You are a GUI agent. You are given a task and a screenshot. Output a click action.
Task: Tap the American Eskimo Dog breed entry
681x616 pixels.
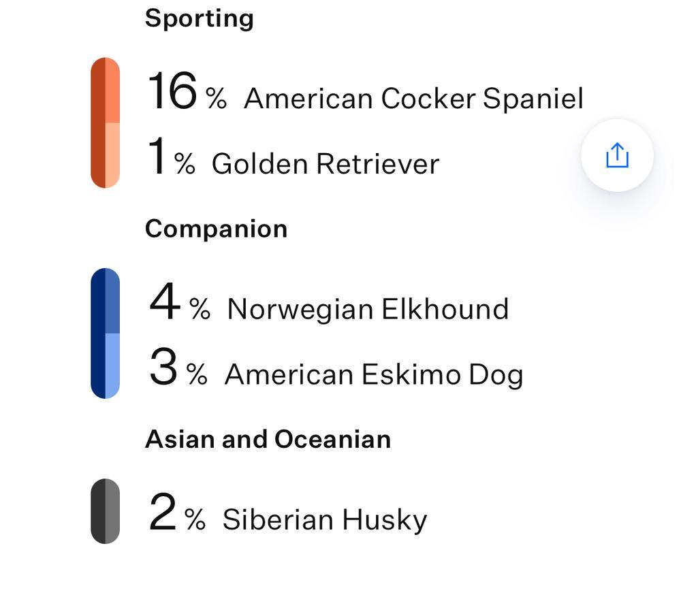point(373,374)
